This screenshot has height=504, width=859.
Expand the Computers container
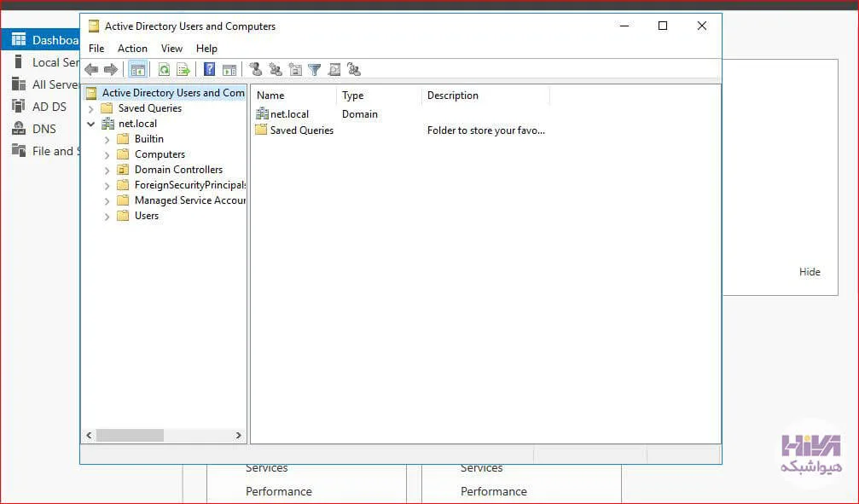(x=107, y=155)
